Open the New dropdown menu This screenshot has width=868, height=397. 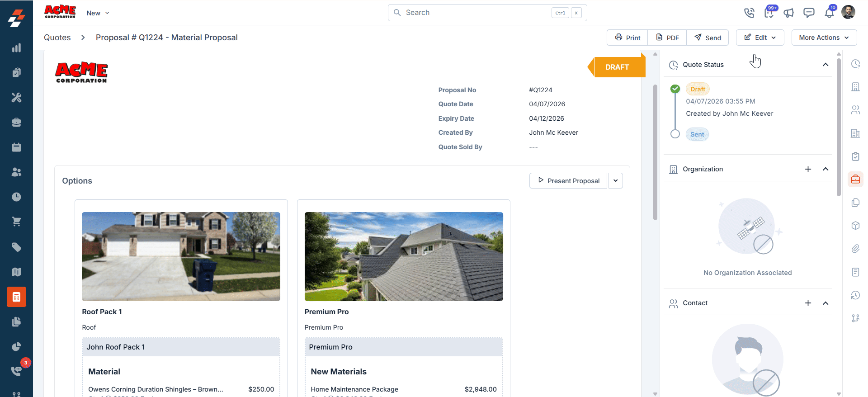[x=98, y=13]
